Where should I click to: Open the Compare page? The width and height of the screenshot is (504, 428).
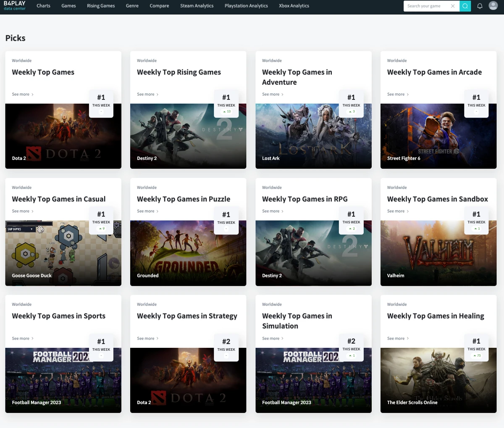tap(159, 6)
